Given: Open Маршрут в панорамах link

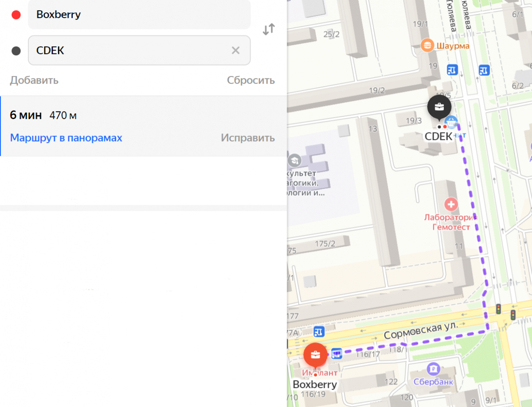Looking at the screenshot, I should (66, 138).
